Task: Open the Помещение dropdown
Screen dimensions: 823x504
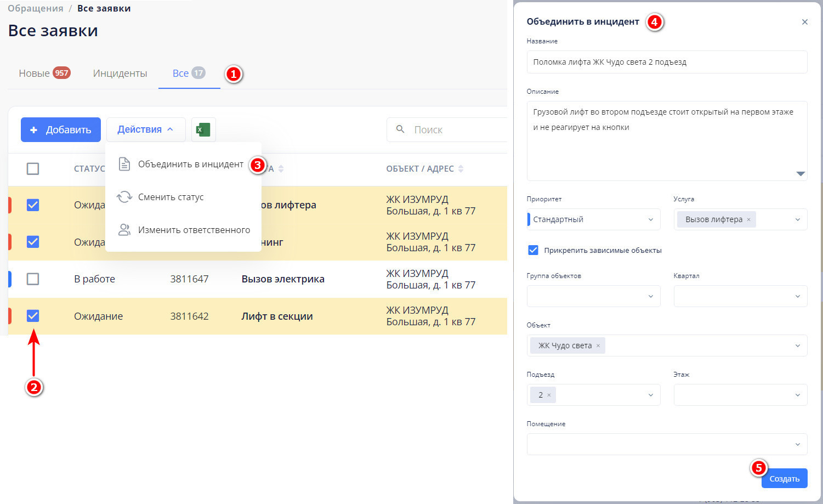Action: pyautogui.click(x=667, y=444)
